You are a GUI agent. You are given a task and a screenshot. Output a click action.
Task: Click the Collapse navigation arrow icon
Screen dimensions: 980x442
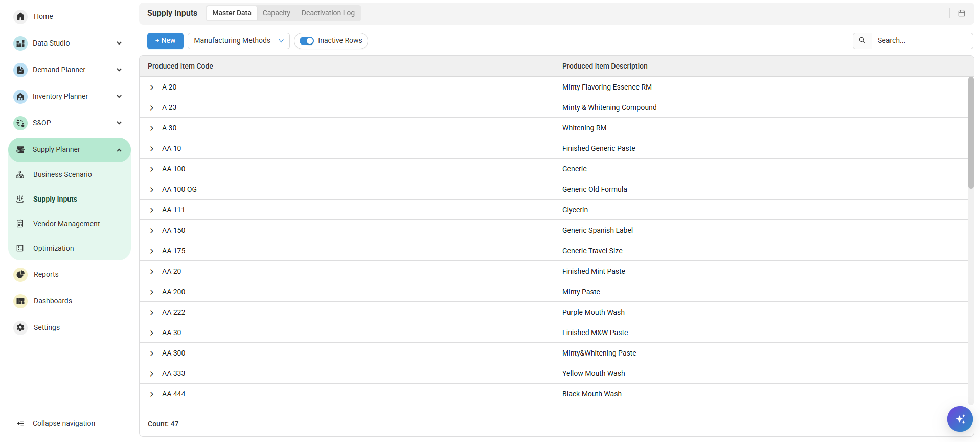[x=20, y=423]
